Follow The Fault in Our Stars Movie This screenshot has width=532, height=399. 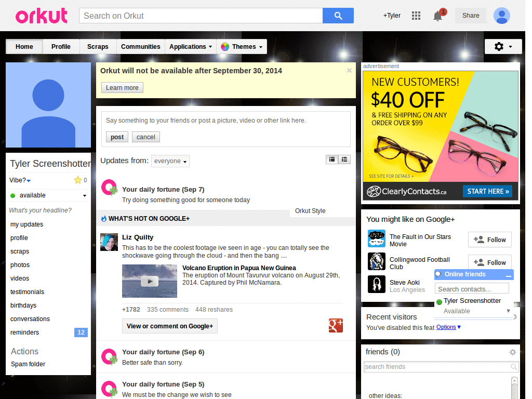(x=489, y=240)
